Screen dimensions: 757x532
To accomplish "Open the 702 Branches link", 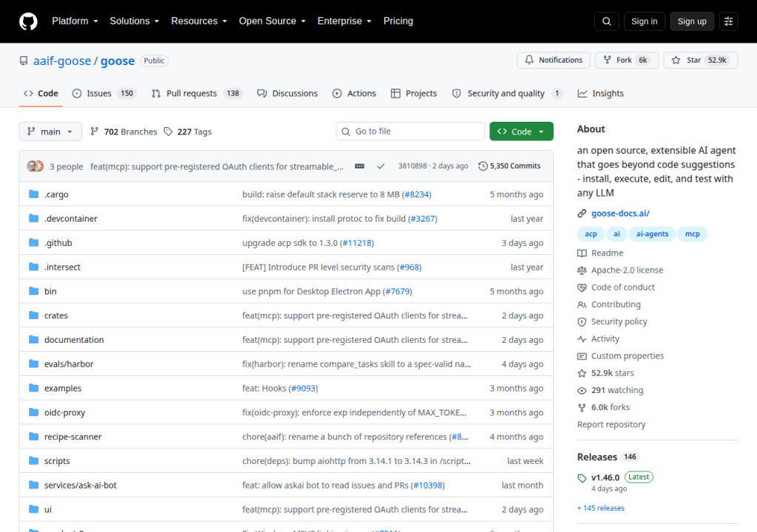I will click(x=123, y=132).
